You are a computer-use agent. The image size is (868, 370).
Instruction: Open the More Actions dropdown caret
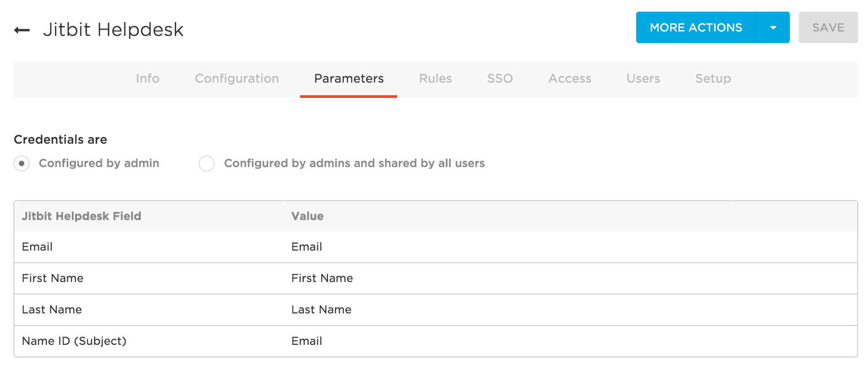(x=773, y=27)
